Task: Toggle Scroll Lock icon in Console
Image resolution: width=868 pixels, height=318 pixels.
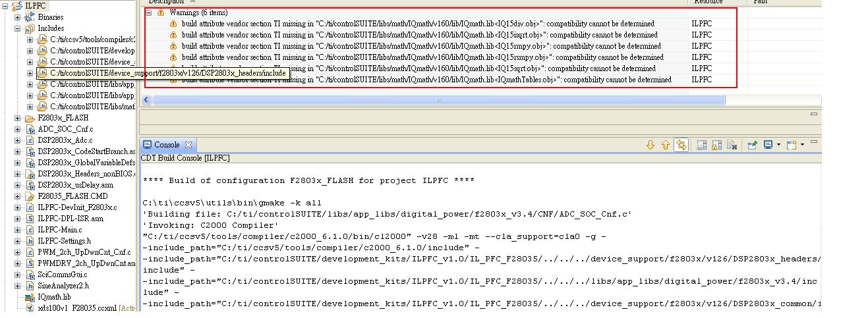Action: (x=716, y=145)
